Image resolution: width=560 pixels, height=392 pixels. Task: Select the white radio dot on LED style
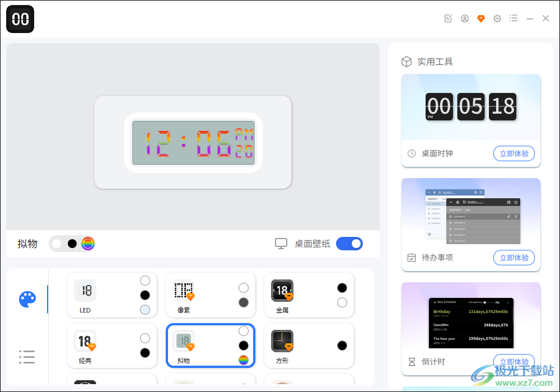(145, 280)
